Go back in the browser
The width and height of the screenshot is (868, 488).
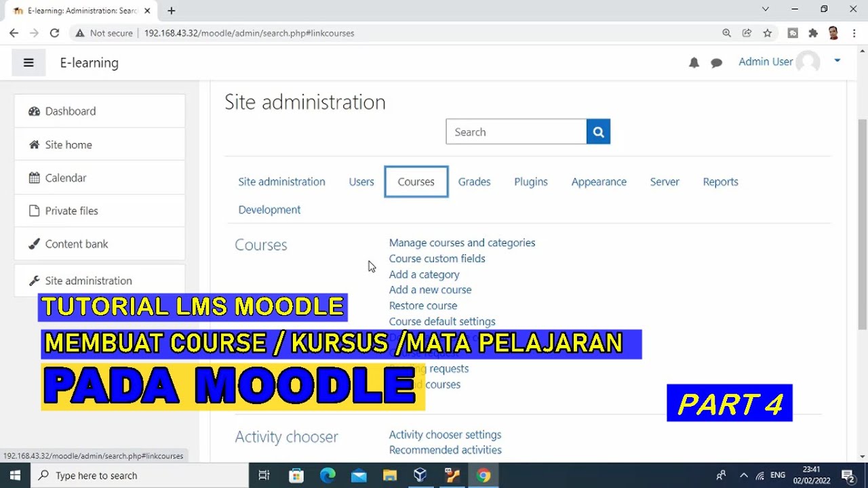coord(14,33)
